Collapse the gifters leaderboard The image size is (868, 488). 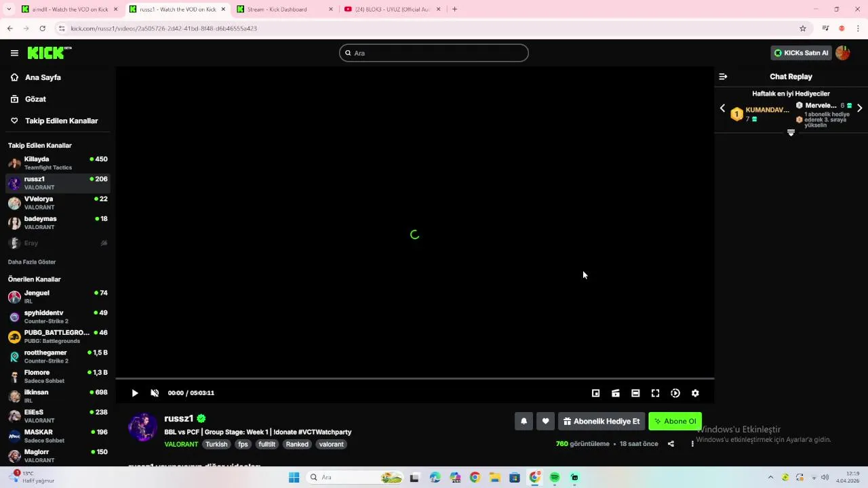(791, 133)
